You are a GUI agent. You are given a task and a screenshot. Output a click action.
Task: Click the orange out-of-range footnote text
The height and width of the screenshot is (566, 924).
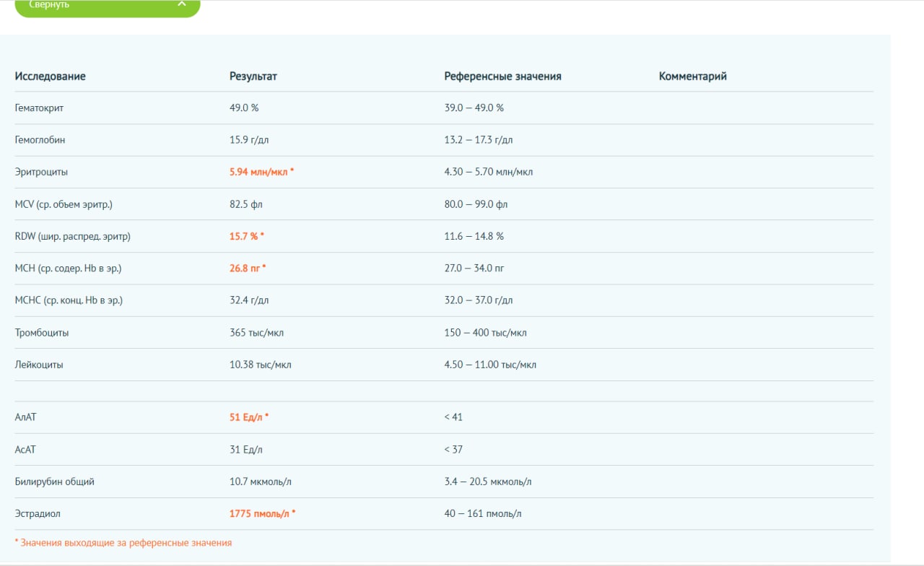(x=123, y=542)
